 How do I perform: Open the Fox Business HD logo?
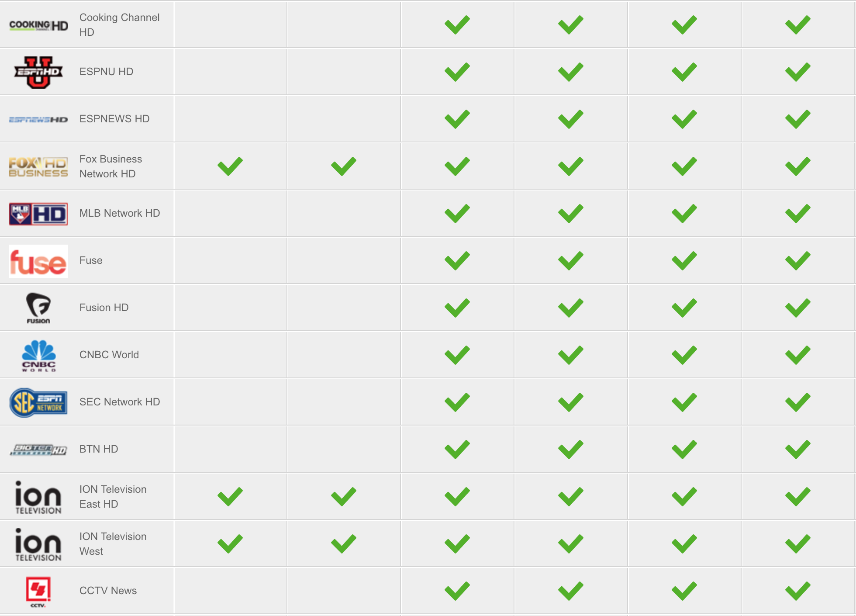pos(38,167)
